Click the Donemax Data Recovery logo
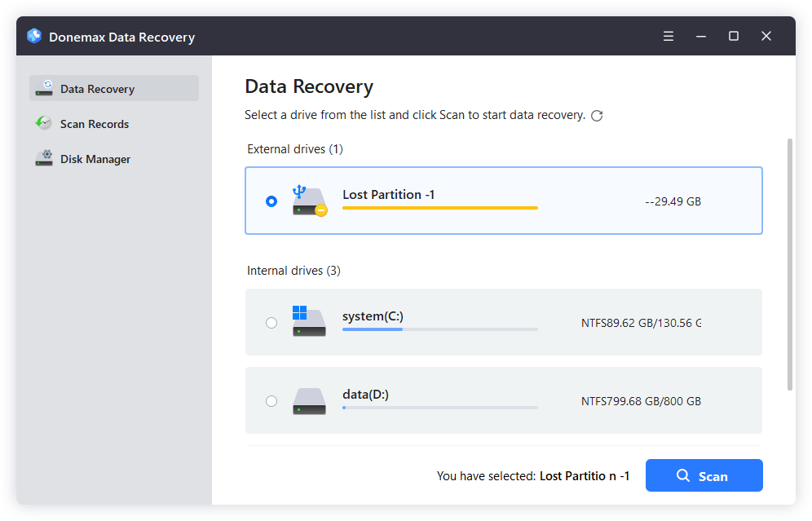 (x=33, y=36)
